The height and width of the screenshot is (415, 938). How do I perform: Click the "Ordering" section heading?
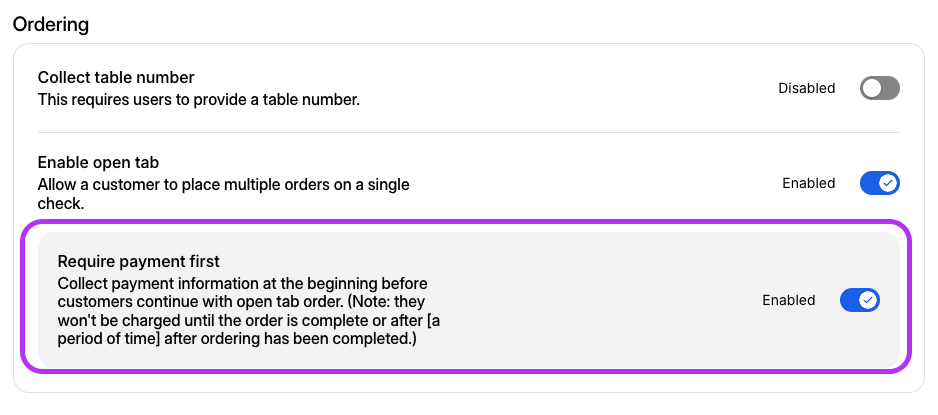pos(50,24)
